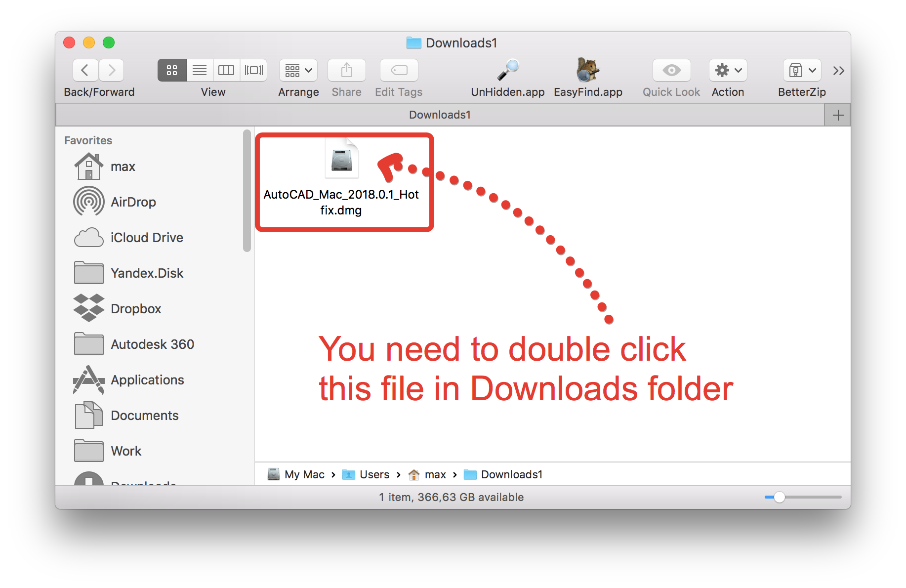Switch to Cover Flow view
906x588 pixels.
pyautogui.click(x=254, y=70)
